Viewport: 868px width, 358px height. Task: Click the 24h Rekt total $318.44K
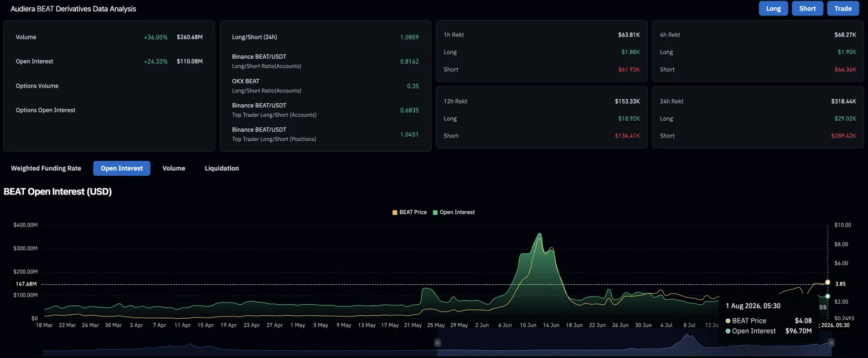pyautogui.click(x=844, y=101)
